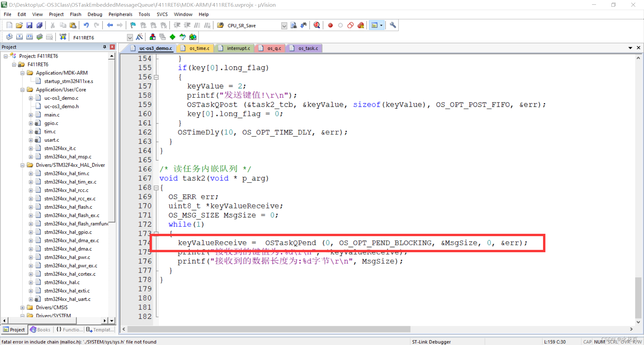Image resolution: width=644 pixels, height=345 pixels.
Task: Disable all breakpoints icon
Action: [351, 25]
